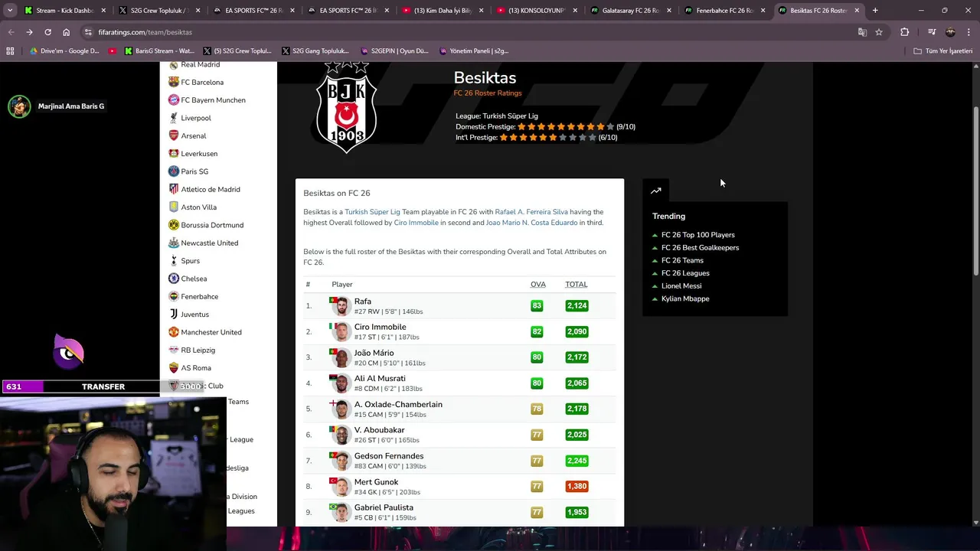The height and width of the screenshot is (551, 980).
Task: Open the Yönetim Paneli bookmark
Action: [x=474, y=51]
